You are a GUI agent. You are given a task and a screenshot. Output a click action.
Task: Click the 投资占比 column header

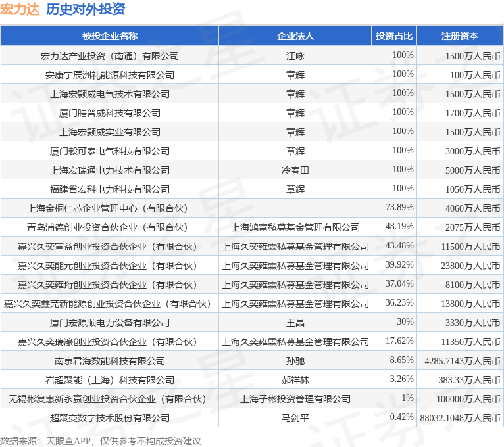[x=394, y=36]
